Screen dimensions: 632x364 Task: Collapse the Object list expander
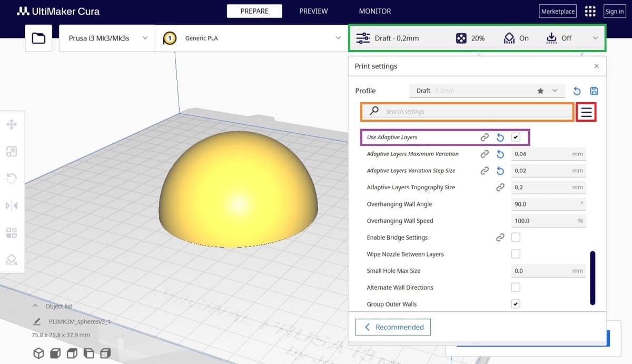click(35, 306)
